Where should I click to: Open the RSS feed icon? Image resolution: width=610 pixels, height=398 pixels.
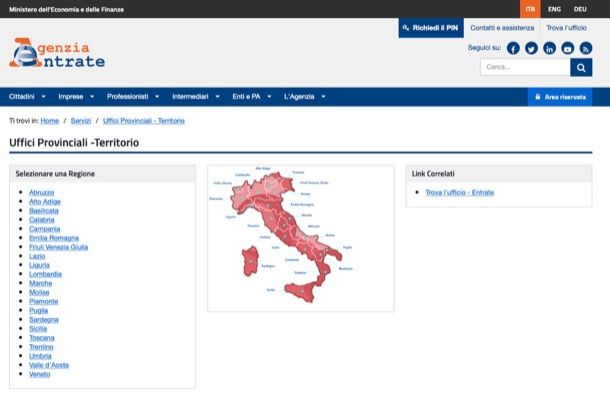pyautogui.click(x=586, y=48)
